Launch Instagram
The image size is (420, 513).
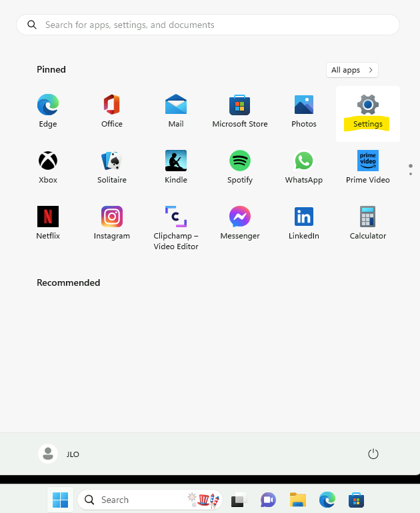tap(111, 224)
